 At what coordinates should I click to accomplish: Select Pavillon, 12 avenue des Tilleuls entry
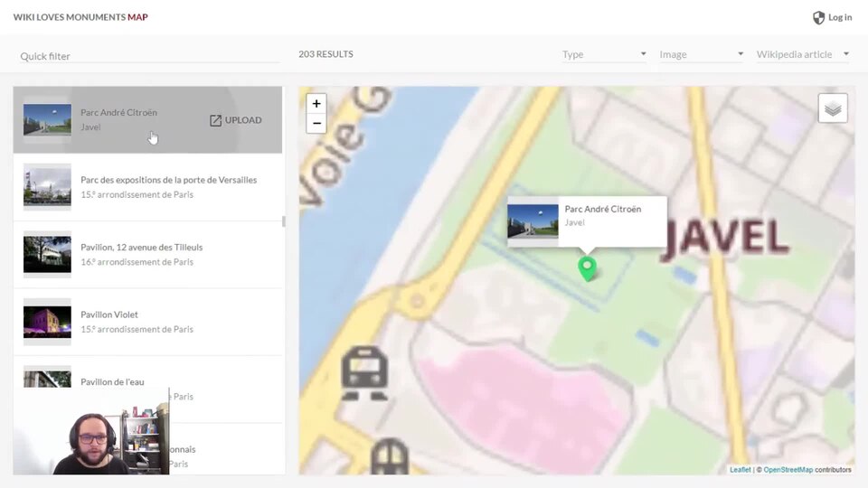147,255
